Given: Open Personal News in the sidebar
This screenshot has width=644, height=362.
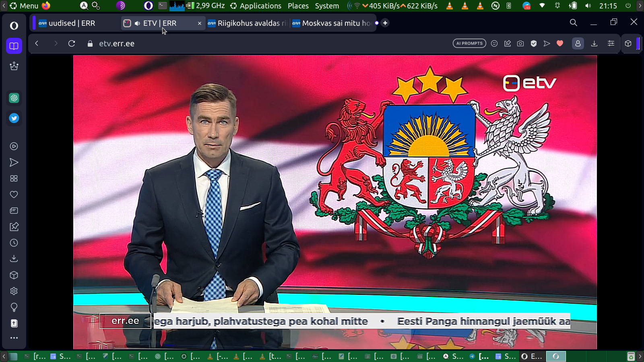Looking at the screenshot, I should click(x=14, y=211).
